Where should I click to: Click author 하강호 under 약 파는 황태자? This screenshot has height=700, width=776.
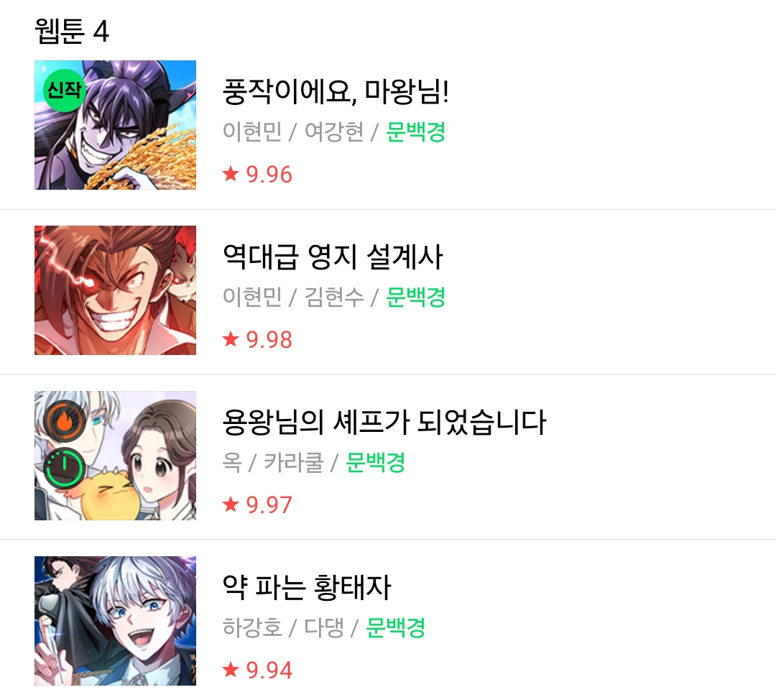coord(252,627)
